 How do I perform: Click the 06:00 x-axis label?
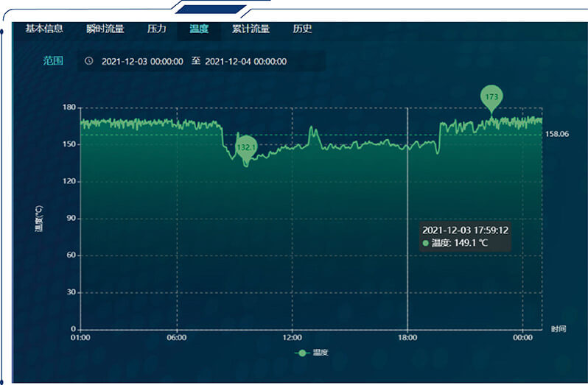click(x=177, y=338)
